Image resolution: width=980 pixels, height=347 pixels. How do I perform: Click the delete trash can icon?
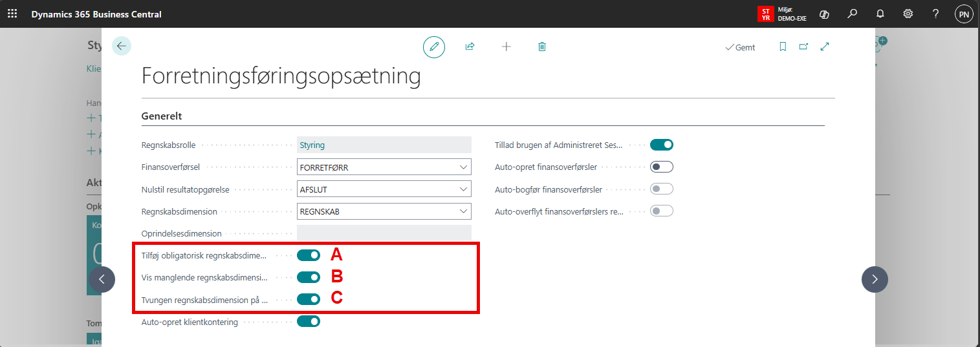pos(542,47)
